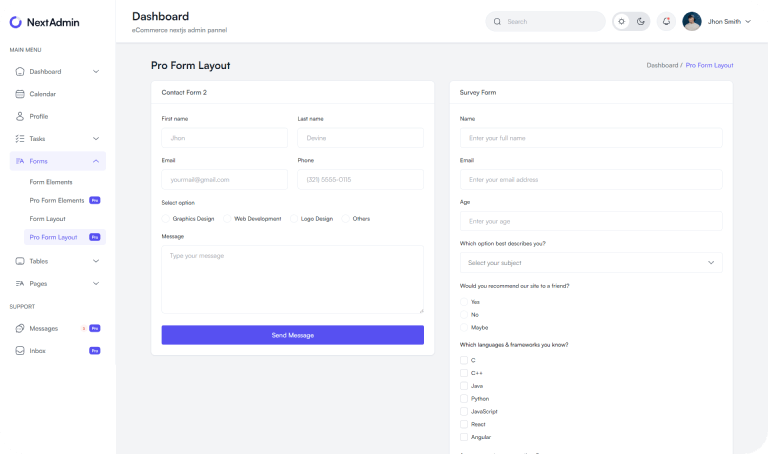Click the Inbox sidebar icon
The height and width of the screenshot is (454, 768).
coord(20,351)
